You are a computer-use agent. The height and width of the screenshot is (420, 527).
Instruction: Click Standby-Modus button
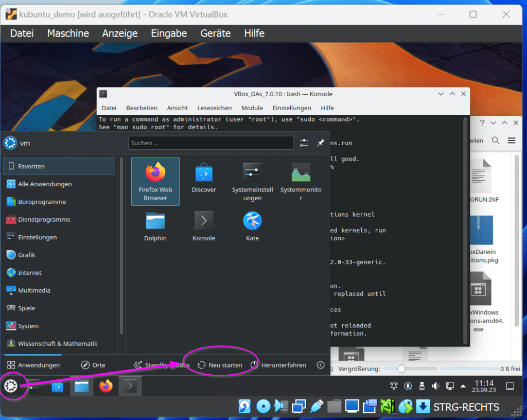point(162,365)
